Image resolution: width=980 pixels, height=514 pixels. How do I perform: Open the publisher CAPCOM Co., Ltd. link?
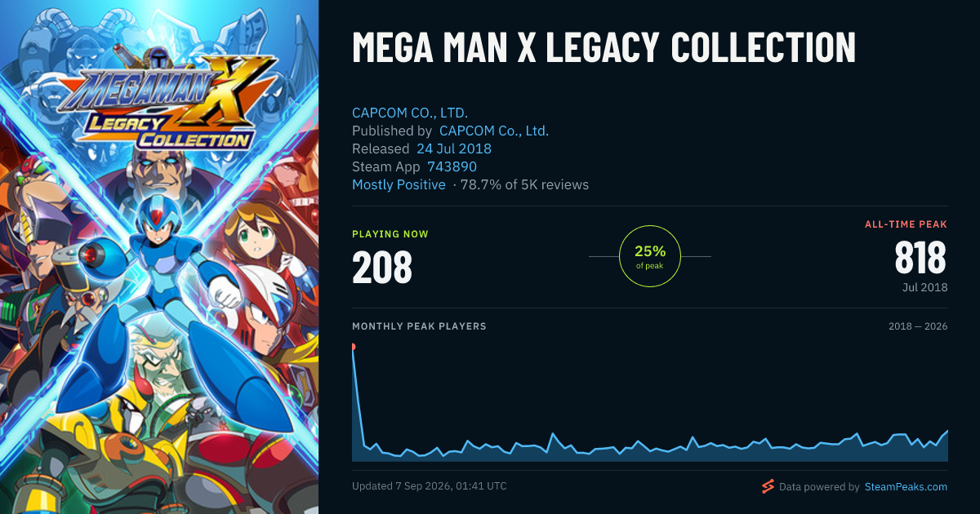click(494, 131)
